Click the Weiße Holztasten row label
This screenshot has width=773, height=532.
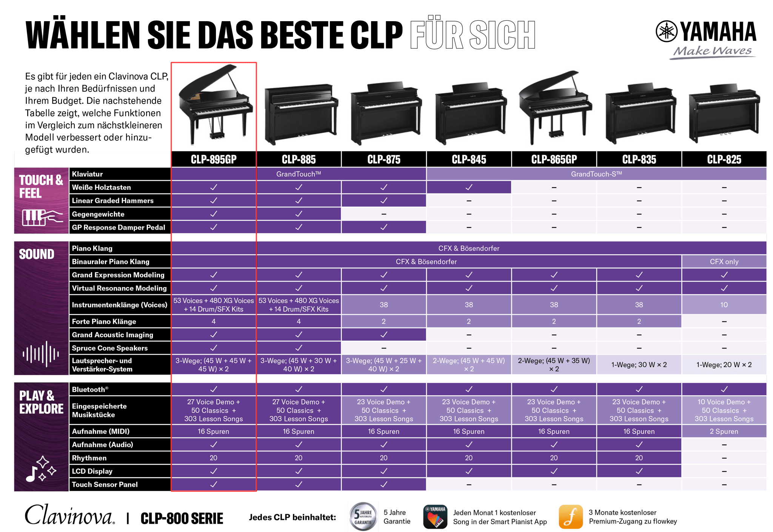[x=120, y=187]
